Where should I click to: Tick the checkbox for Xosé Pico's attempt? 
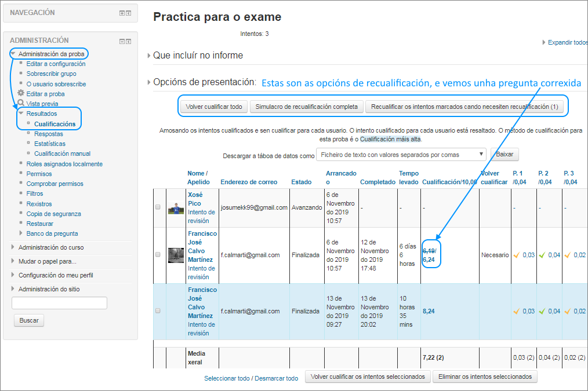[159, 207]
